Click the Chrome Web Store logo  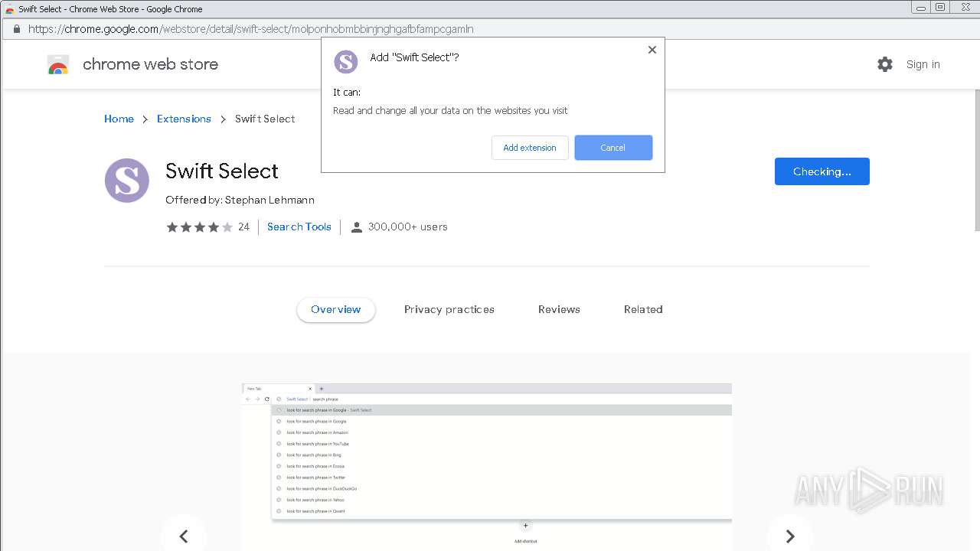pos(58,64)
